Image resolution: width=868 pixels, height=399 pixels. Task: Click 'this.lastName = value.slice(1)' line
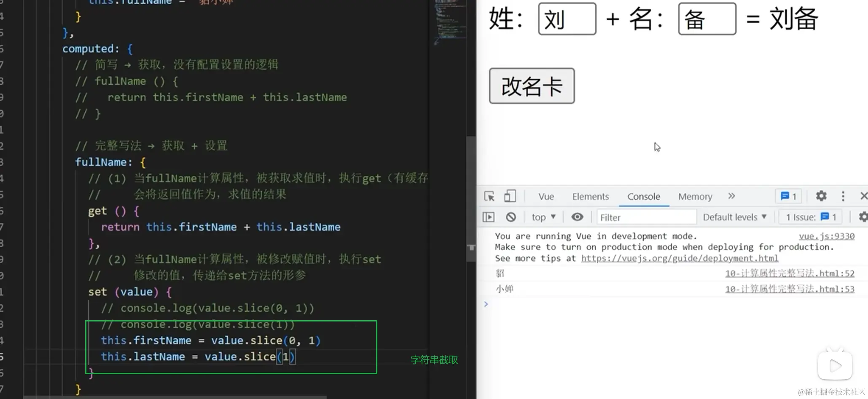(x=198, y=357)
